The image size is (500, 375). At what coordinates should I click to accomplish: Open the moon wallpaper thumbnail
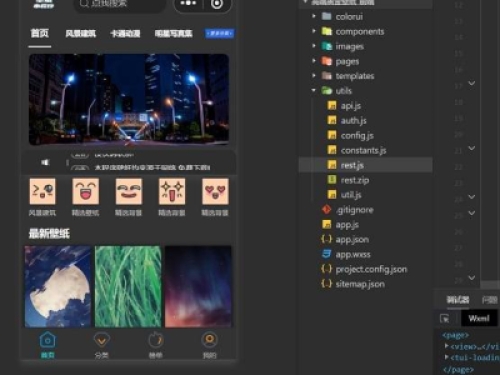(58, 286)
